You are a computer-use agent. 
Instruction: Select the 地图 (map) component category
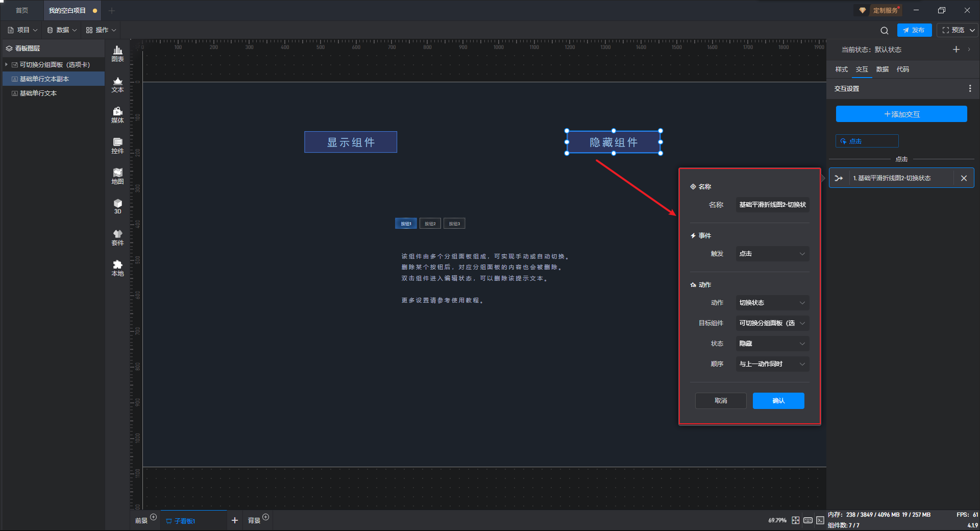click(117, 176)
